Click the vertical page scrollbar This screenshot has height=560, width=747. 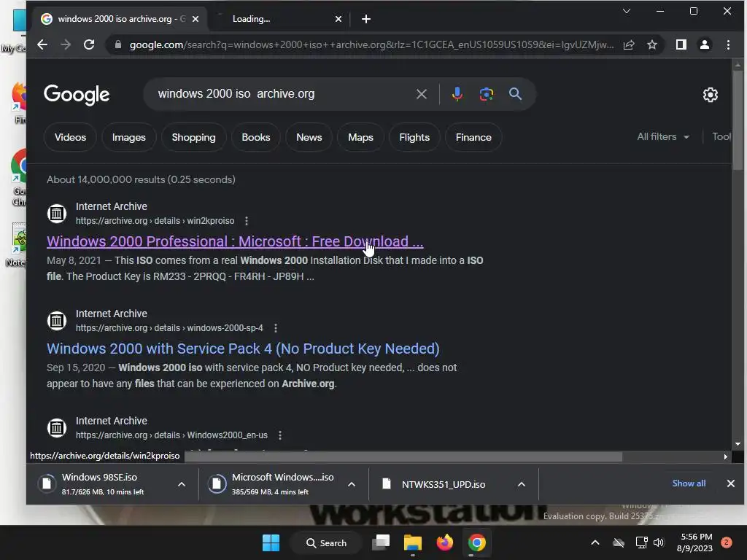pos(738,119)
